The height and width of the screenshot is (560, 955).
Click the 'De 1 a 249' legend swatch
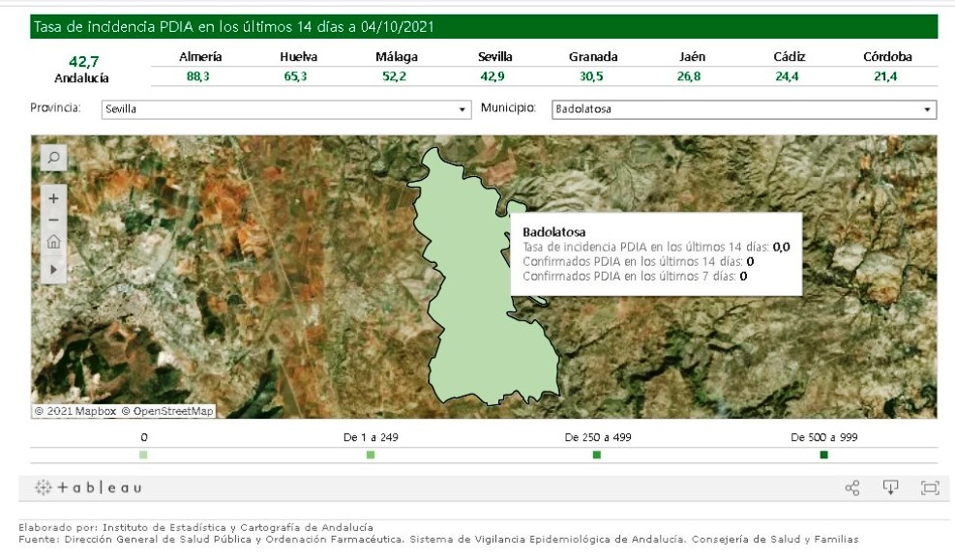(x=371, y=455)
